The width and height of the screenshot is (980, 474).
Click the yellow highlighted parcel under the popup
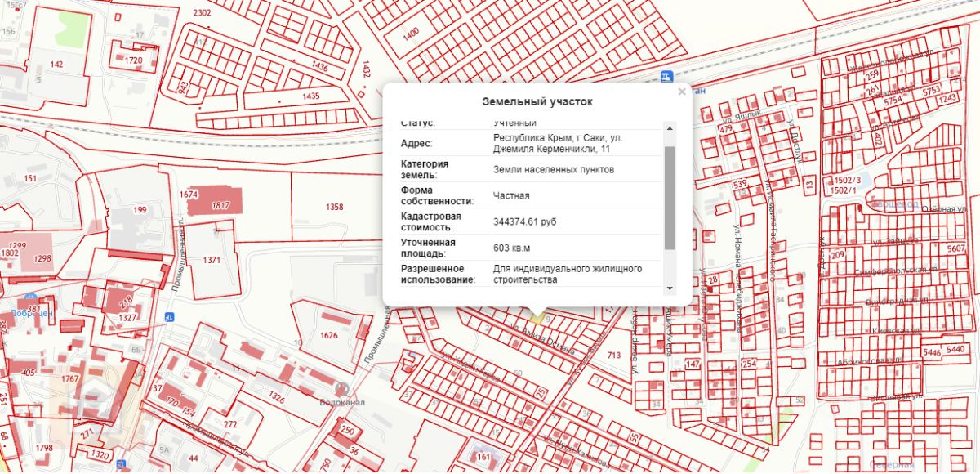[538, 315]
